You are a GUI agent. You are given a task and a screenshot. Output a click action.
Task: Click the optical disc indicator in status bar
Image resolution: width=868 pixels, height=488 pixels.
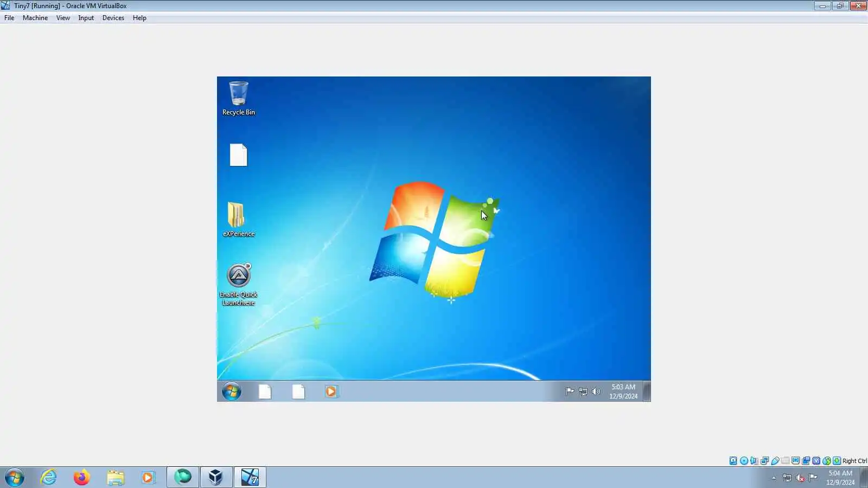[744, 461]
